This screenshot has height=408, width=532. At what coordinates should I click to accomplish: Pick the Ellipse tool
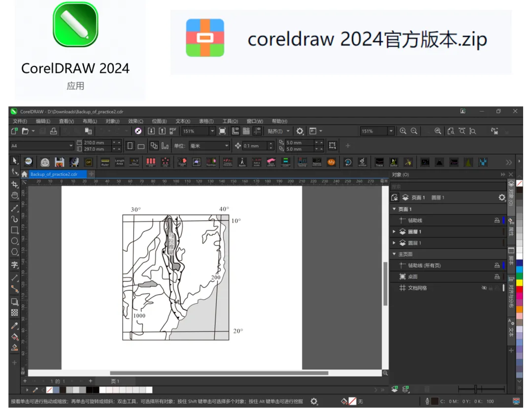(15, 241)
